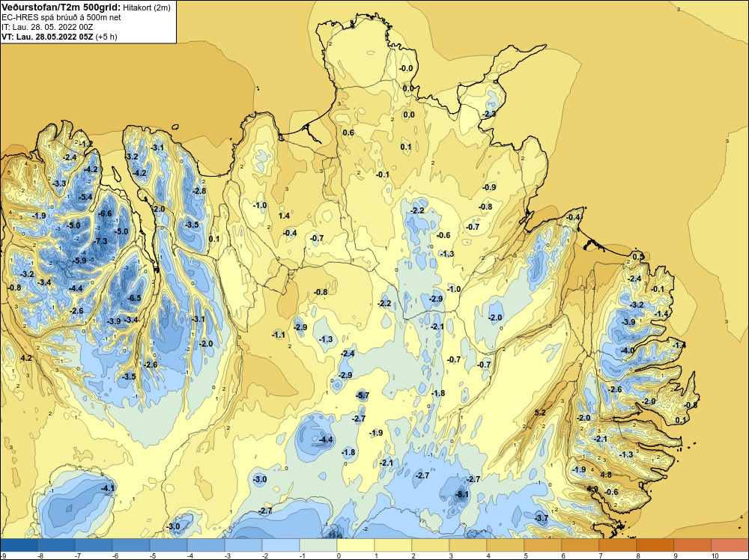Screen dimensions: 749x560
Task: Click the darkest blue legend swatch between -9 and -8
Action: (19, 545)
